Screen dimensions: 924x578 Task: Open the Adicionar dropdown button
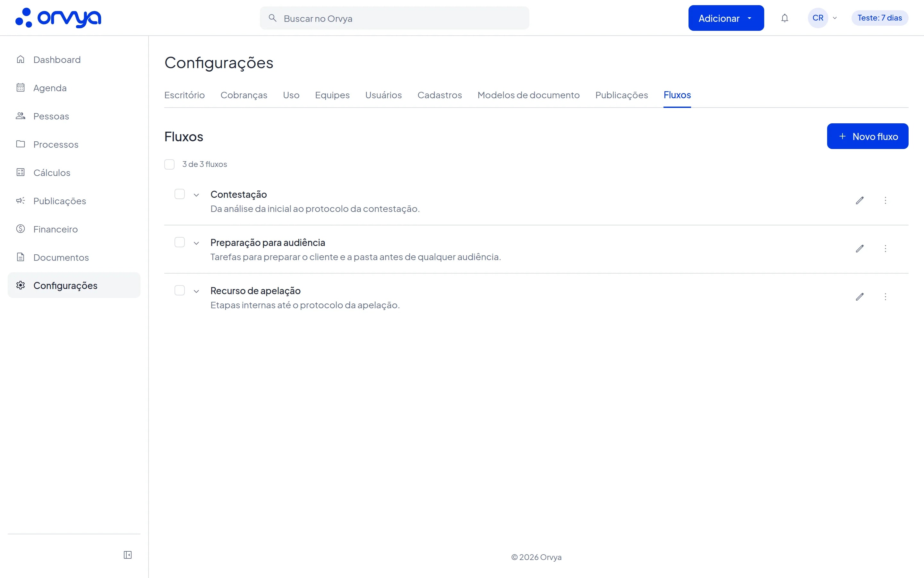point(726,18)
